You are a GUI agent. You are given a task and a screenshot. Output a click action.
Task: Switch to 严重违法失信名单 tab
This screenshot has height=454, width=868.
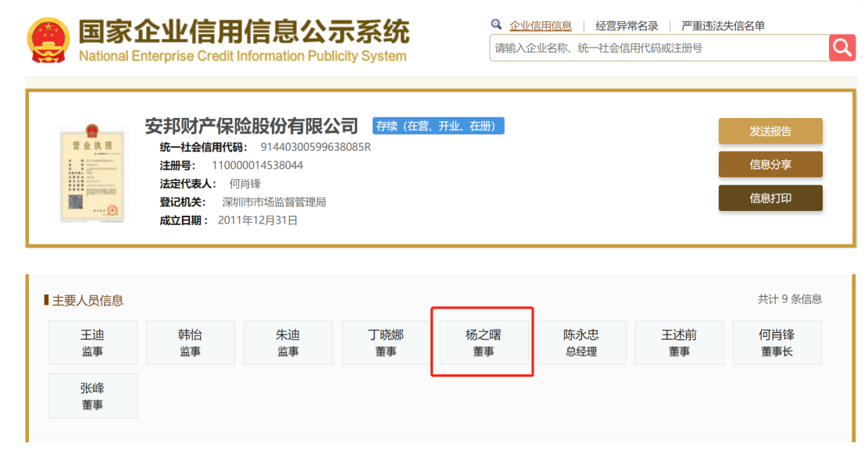click(723, 26)
